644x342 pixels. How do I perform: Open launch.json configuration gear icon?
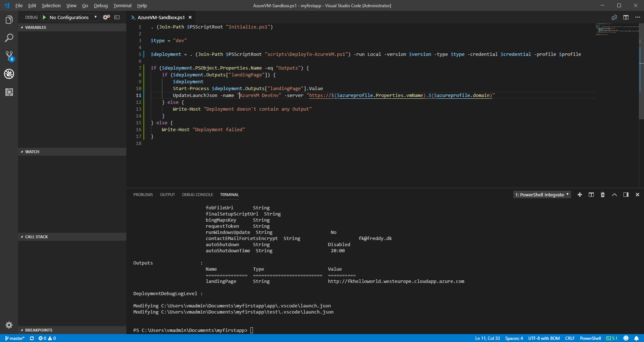(106, 17)
